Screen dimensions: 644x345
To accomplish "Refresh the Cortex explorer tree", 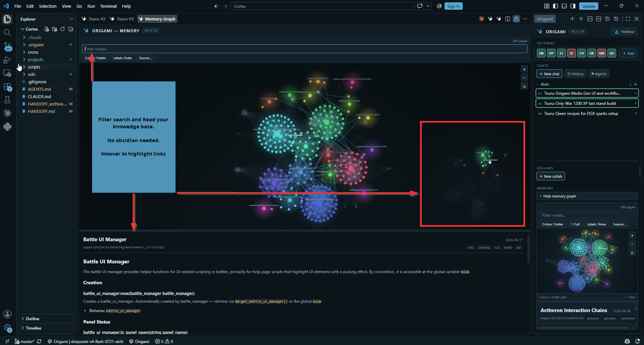I will coord(62,29).
